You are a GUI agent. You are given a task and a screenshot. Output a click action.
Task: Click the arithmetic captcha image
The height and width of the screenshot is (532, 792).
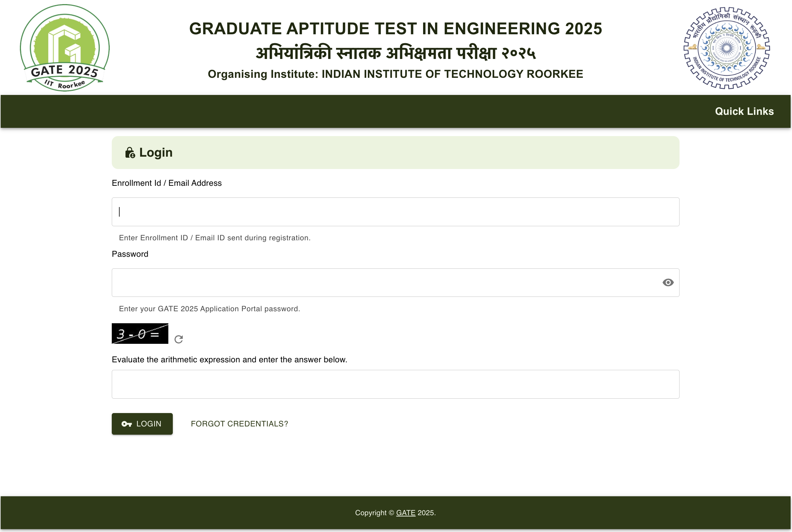click(140, 333)
